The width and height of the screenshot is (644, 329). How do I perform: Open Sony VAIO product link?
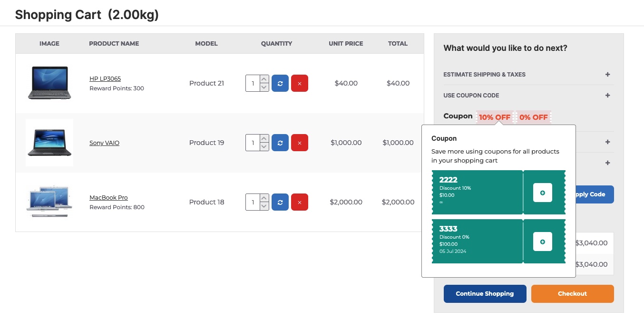point(104,143)
